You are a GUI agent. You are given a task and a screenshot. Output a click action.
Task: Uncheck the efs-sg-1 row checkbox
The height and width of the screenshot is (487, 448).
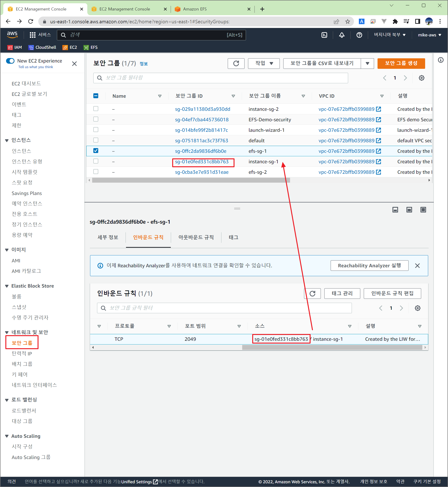click(x=96, y=151)
